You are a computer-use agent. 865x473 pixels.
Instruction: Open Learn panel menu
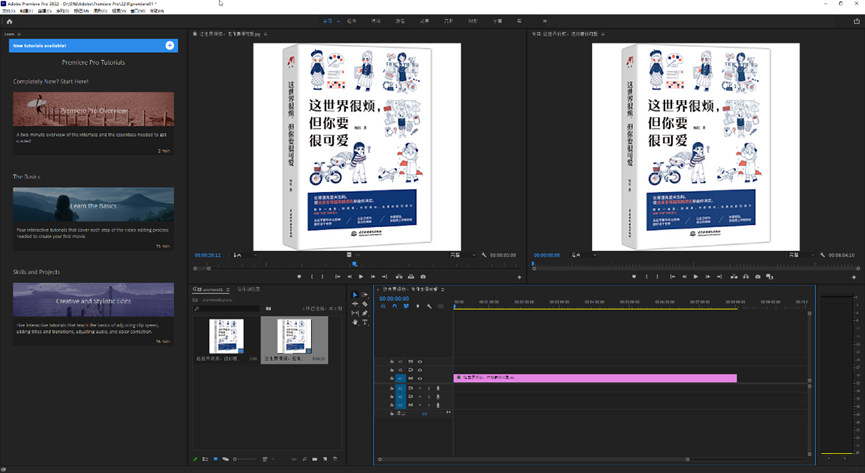(x=19, y=34)
